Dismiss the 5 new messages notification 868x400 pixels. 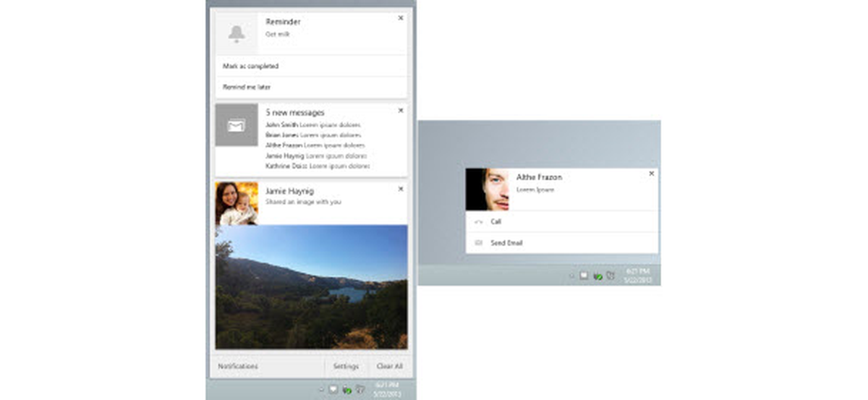coord(401,111)
